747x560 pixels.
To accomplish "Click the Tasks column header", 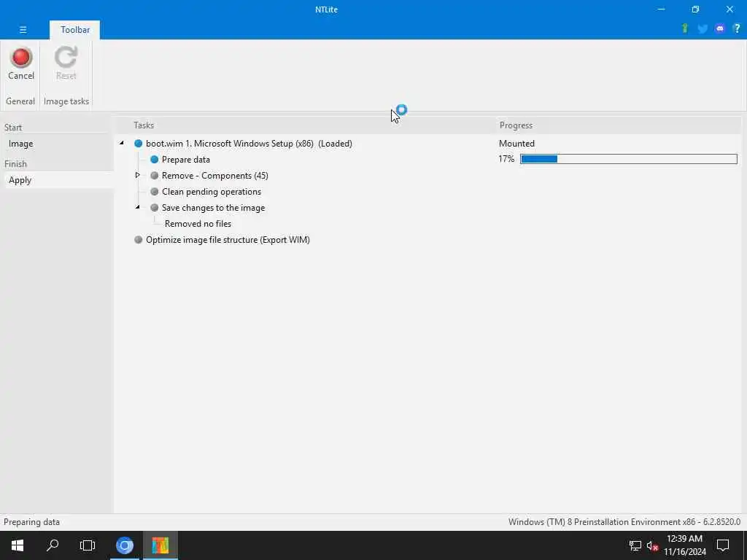I will (x=144, y=125).
